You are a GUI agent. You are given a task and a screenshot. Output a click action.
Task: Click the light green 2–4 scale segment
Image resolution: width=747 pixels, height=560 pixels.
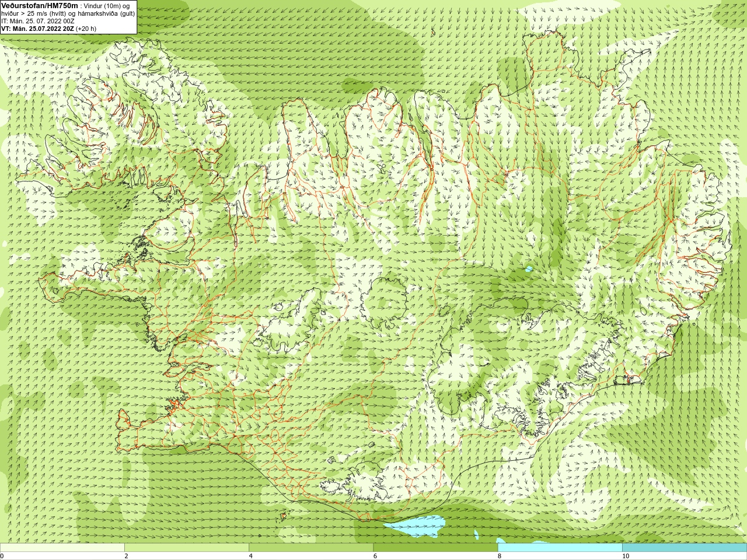pos(187,548)
